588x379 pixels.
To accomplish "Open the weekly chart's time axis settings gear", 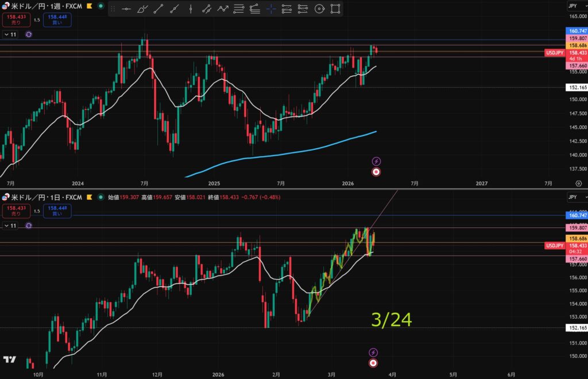I will 578,183.
